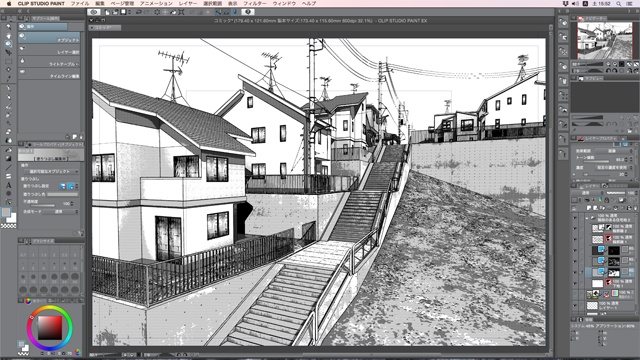
Task: Select the Hand move tool
Action: click(x=8, y=36)
